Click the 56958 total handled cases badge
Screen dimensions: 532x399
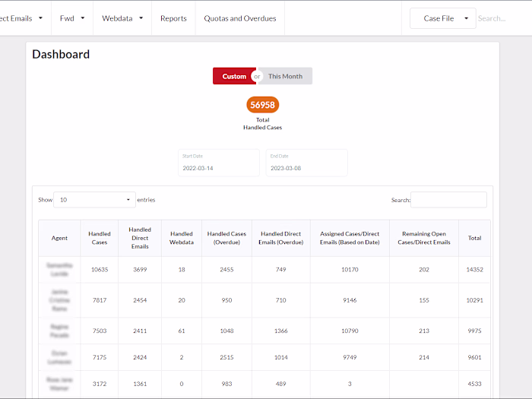262,105
